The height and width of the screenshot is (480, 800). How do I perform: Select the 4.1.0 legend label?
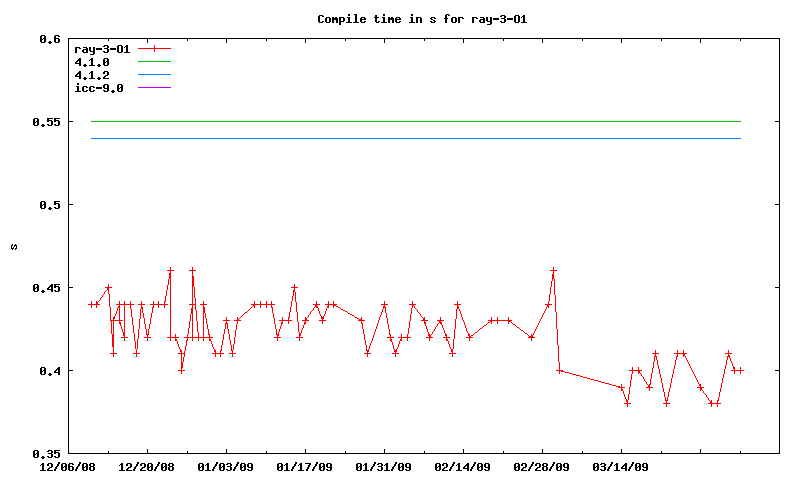pos(92,62)
